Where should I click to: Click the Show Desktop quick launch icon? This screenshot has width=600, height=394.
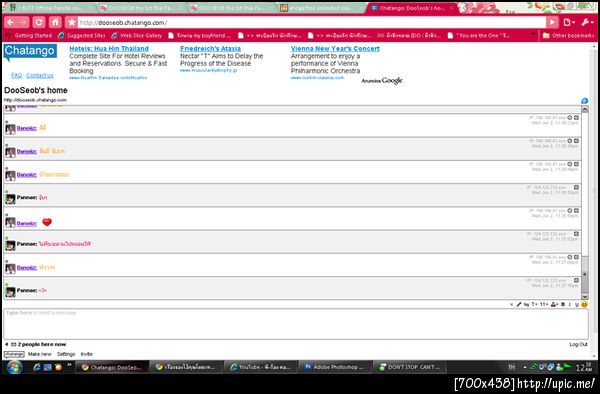[47, 367]
